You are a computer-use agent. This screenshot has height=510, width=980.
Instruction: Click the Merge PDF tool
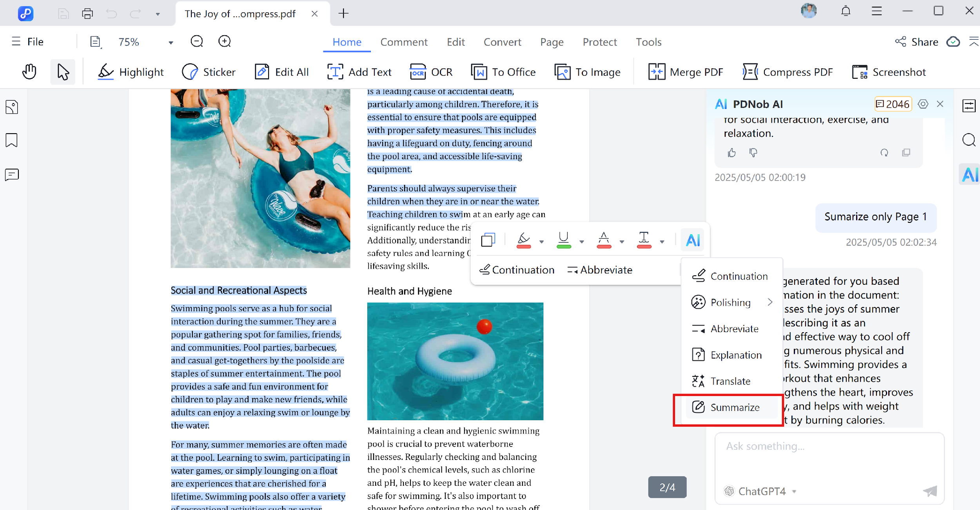point(685,72)
